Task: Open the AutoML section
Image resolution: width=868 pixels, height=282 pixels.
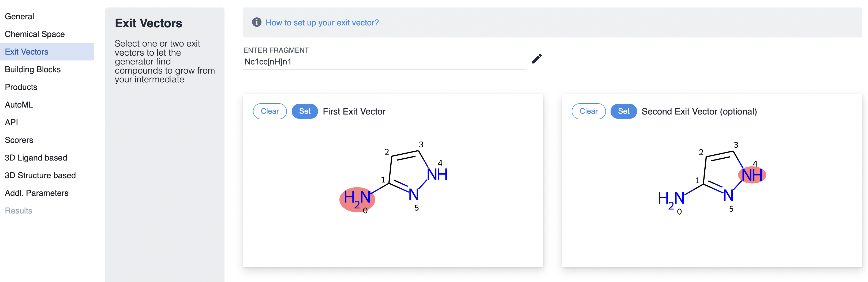Action: pos(19,105)
